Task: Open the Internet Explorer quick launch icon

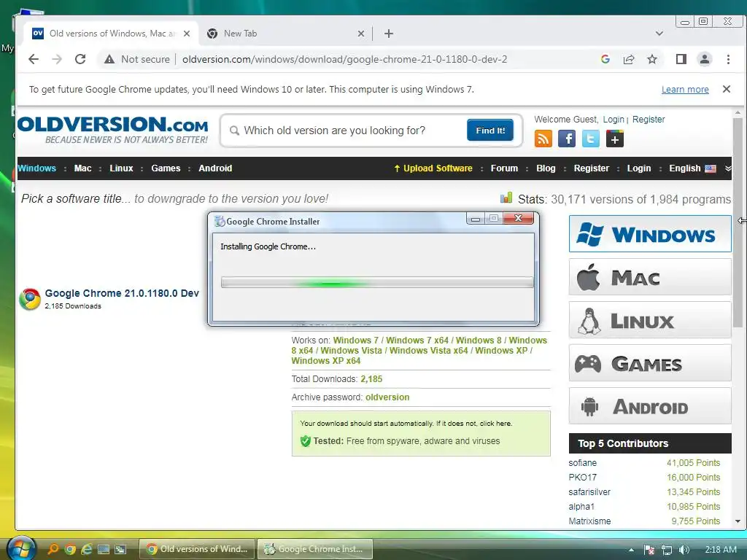Action: (x=87, y=549)
